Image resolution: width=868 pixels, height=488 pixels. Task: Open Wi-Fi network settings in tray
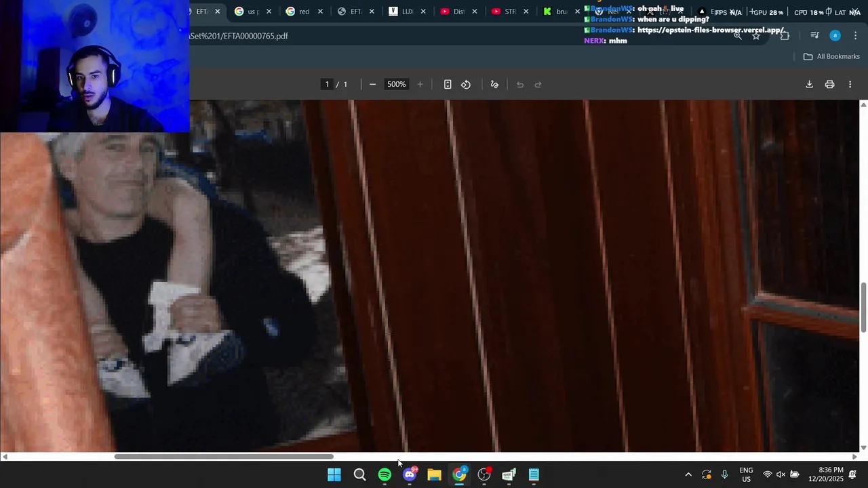coord(768,474)
